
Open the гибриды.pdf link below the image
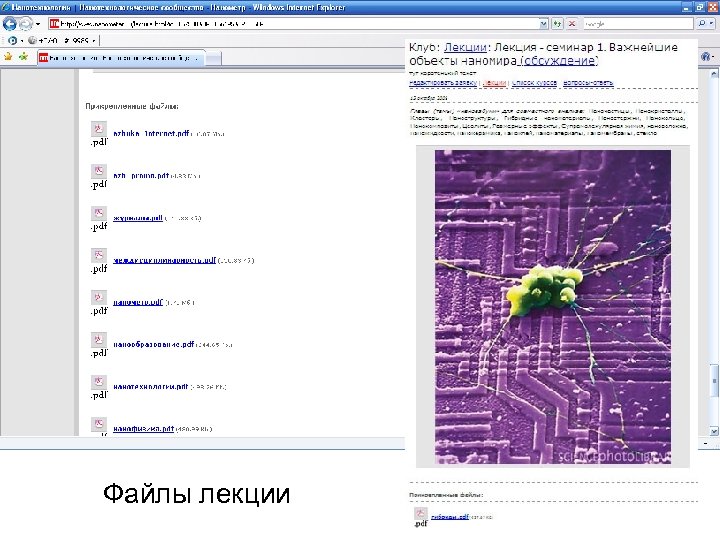(x=450, y=517)
